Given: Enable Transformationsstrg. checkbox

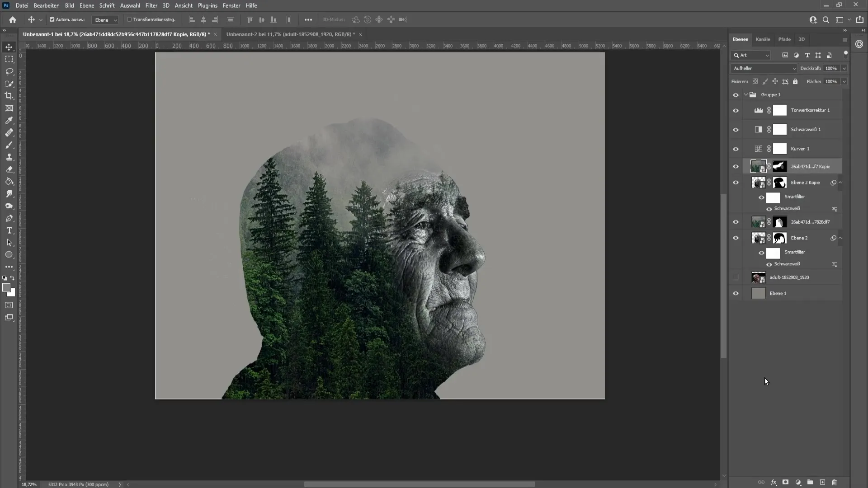Looking at the screenshot, I should point(129,19).
